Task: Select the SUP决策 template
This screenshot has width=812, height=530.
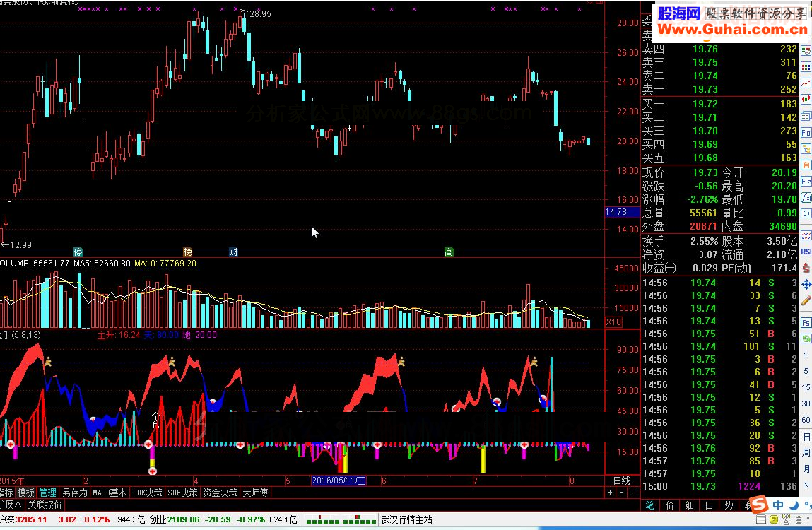Action: [182, 492]
